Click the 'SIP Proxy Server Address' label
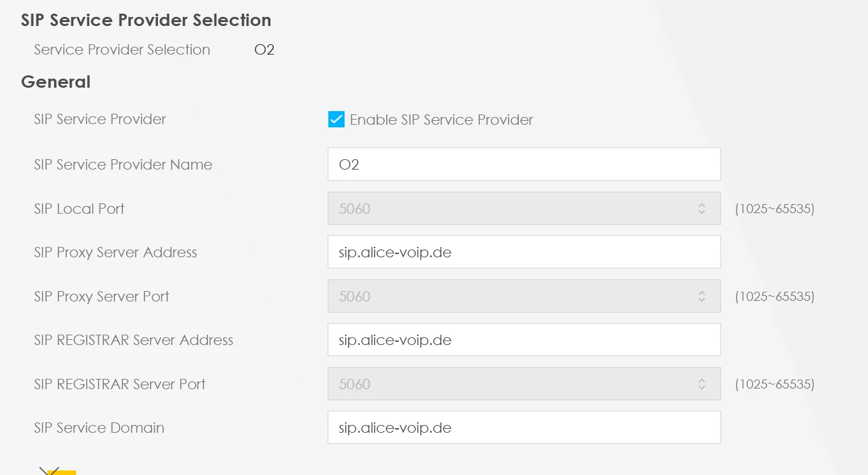 (115, 252)
